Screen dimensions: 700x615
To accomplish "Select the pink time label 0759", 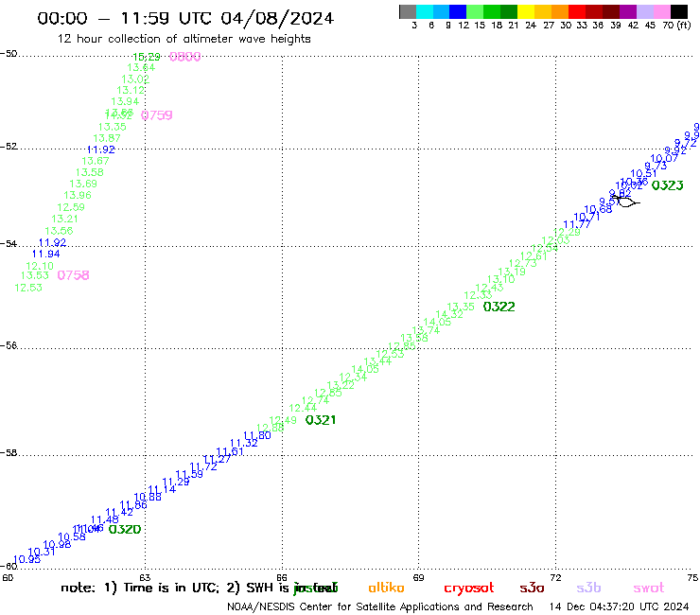I will coord(157,115).
